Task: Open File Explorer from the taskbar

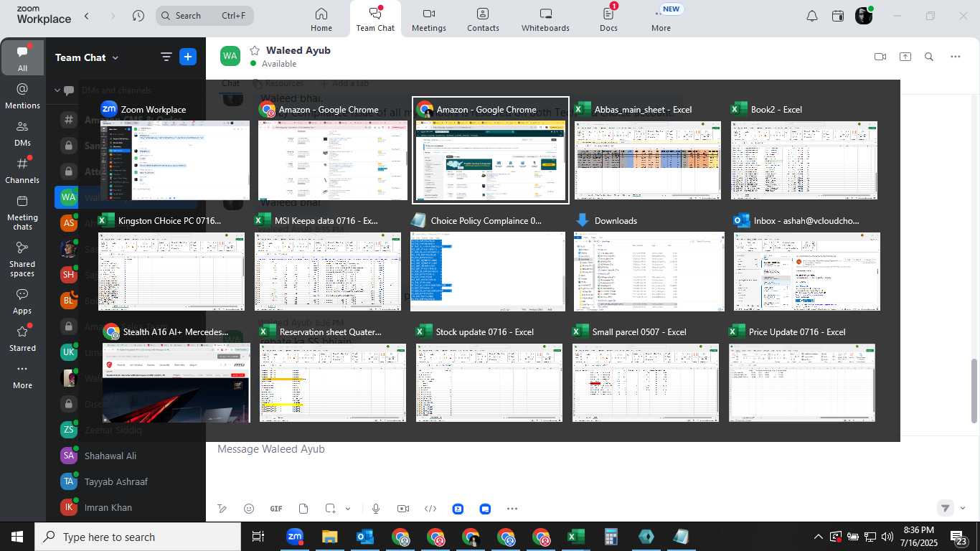Action: click(x=329, y=537)
